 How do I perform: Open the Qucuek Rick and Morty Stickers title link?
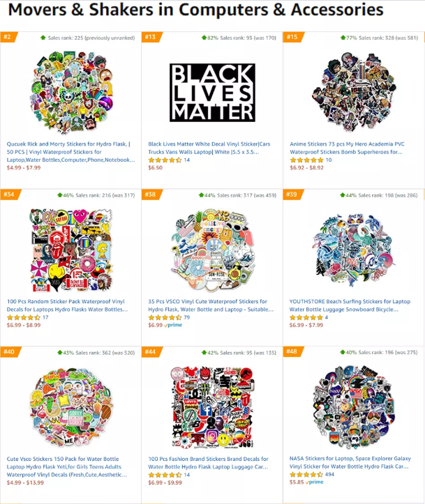click(70, 152)
